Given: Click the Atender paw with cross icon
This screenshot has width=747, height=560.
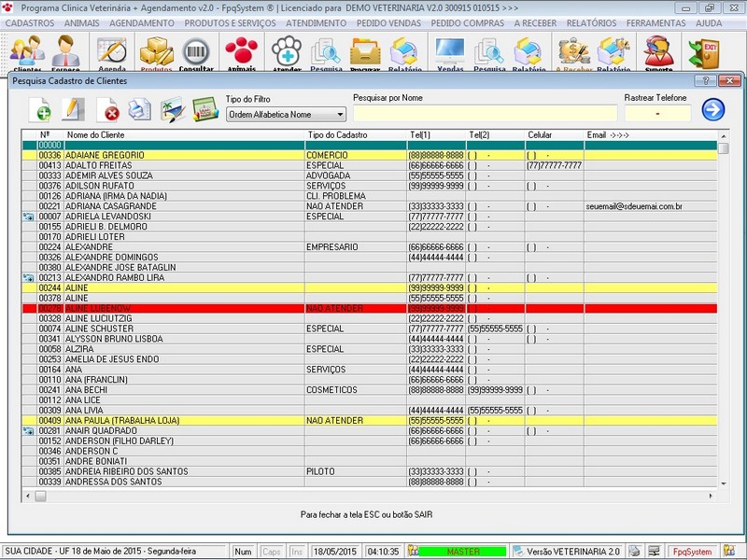Looking at the screenshot, I should tap(287, 52).
